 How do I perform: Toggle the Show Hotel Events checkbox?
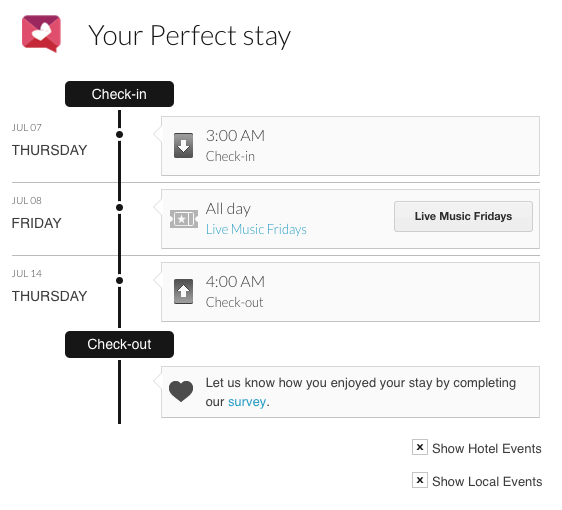click(420, 447)
